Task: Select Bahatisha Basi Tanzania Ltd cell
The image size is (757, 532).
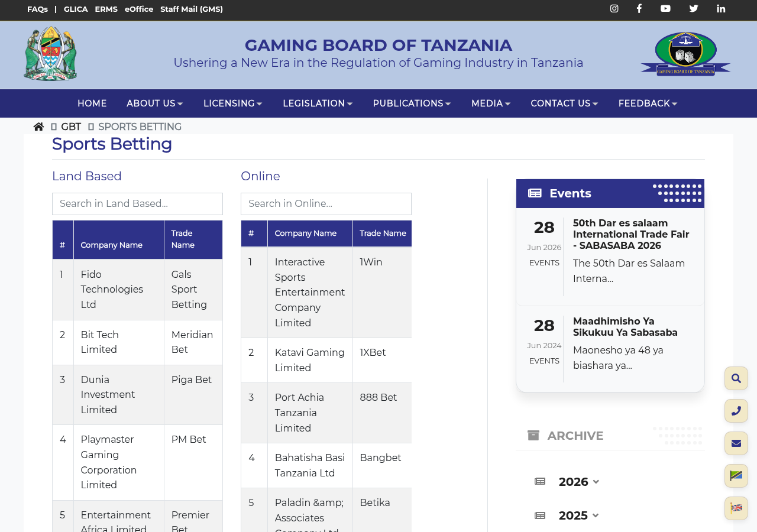Action: click(310, 466)
